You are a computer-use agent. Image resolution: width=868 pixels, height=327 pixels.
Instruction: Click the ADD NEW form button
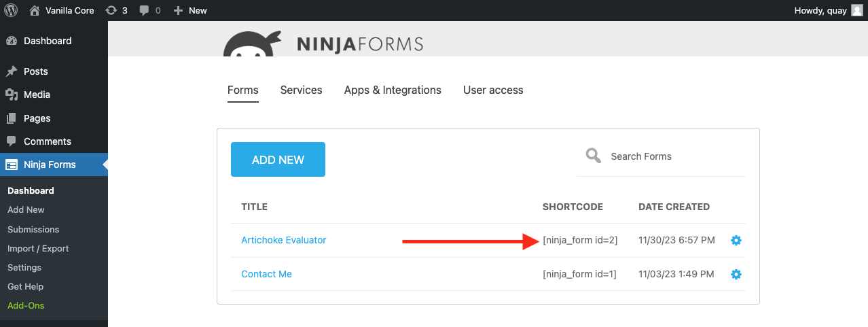point(278,160)
